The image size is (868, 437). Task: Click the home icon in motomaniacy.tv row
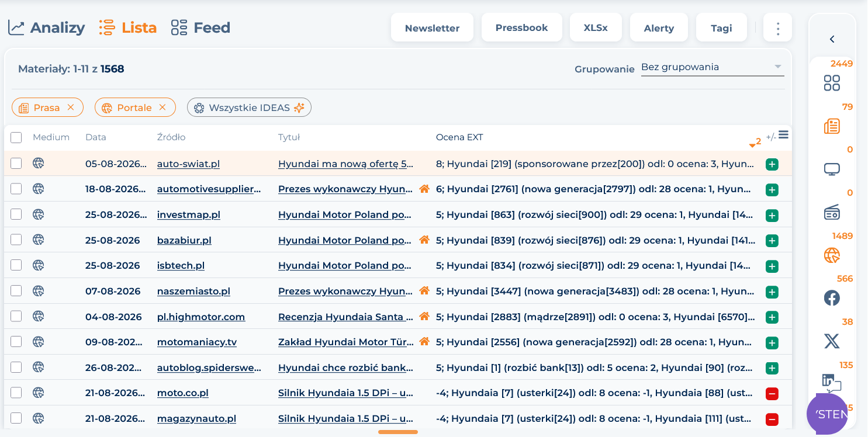click(x=424, y=341)
